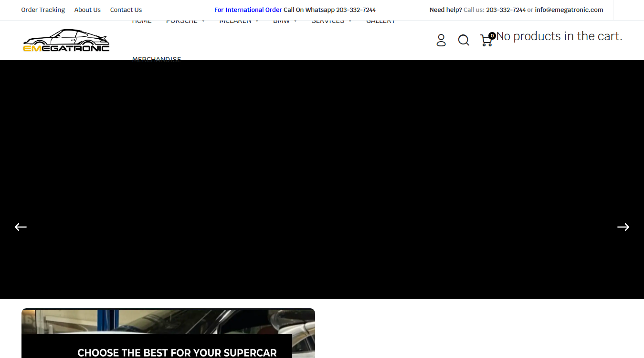Open the shopping cart icon
This screenshot has width=644, height=358.
pos(486,40)
